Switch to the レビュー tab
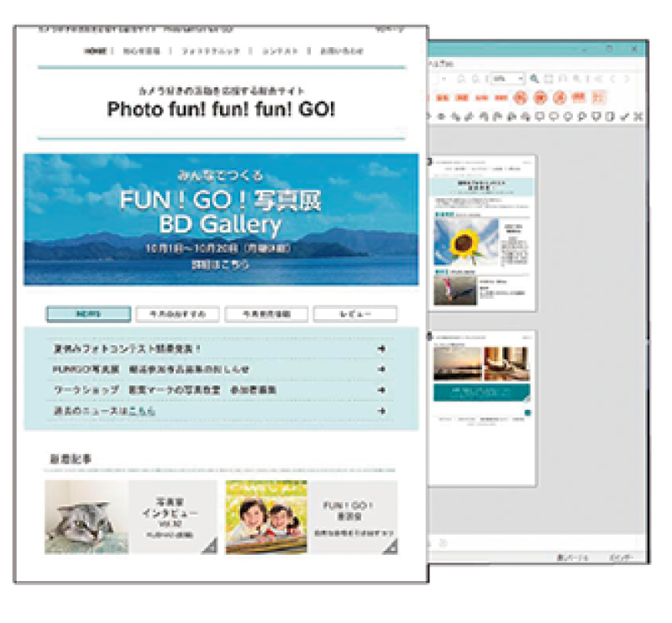This screenshot has width=672, height=623. click(x=354, y=314)
